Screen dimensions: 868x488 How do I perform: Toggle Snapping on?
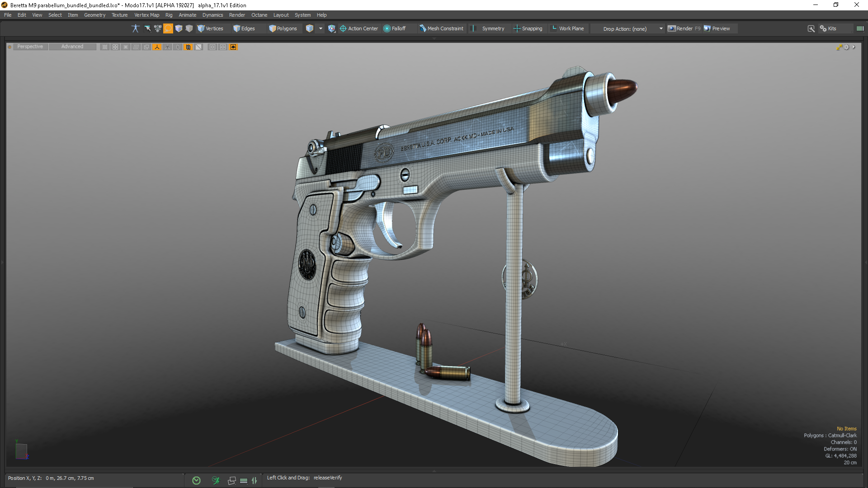click(x=528, y=28)
